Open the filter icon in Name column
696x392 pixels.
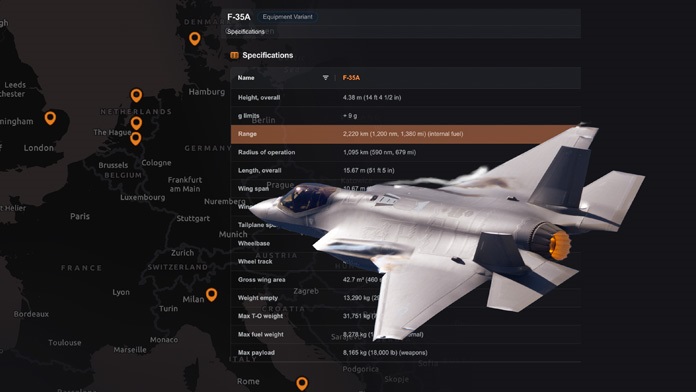[325, 78]
